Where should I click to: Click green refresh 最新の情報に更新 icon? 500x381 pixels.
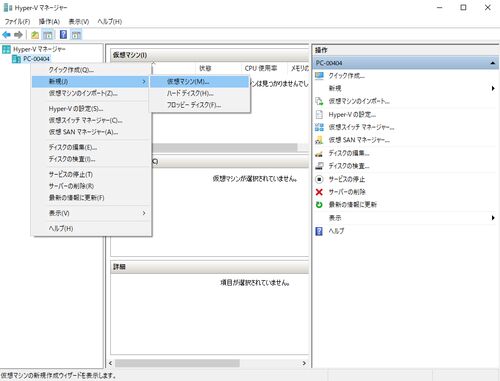click(x=319, y=205)
